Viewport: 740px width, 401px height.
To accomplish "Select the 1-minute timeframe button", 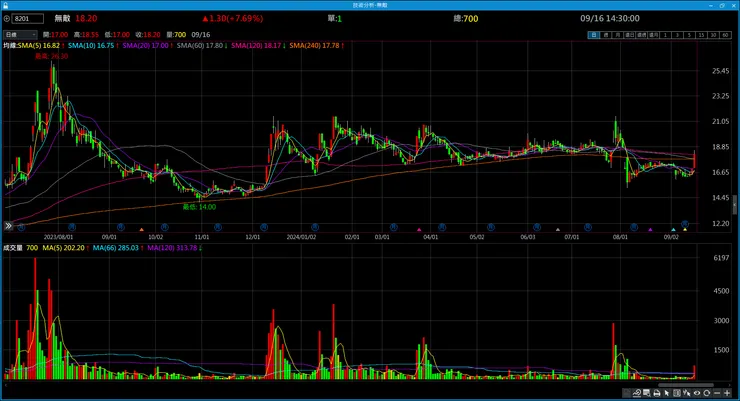I will coord(665,35).
